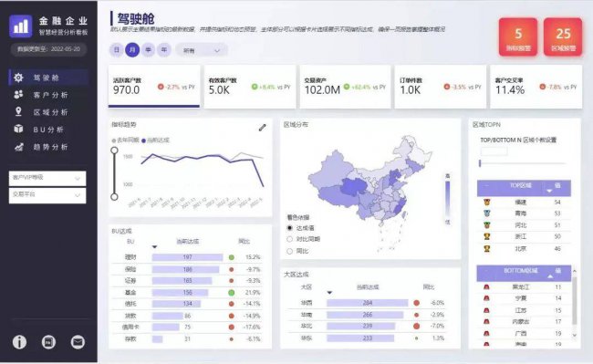The width and height of the screenshot is (593, 364).
Task: Click the TOP/BOTTOM N number input box
Action: pos(494,151)
